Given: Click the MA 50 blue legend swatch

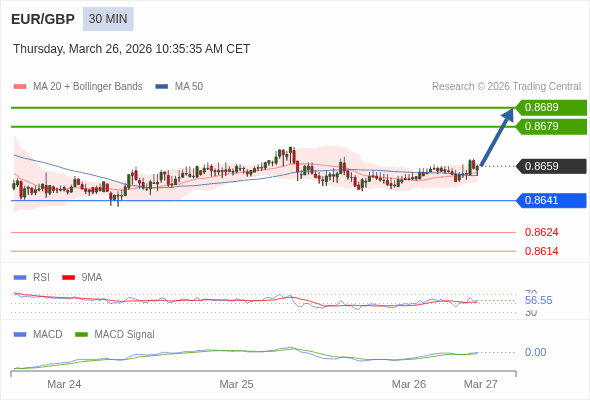Looking at the screenshot, I should pyautogui.click(x=162, y=87).
